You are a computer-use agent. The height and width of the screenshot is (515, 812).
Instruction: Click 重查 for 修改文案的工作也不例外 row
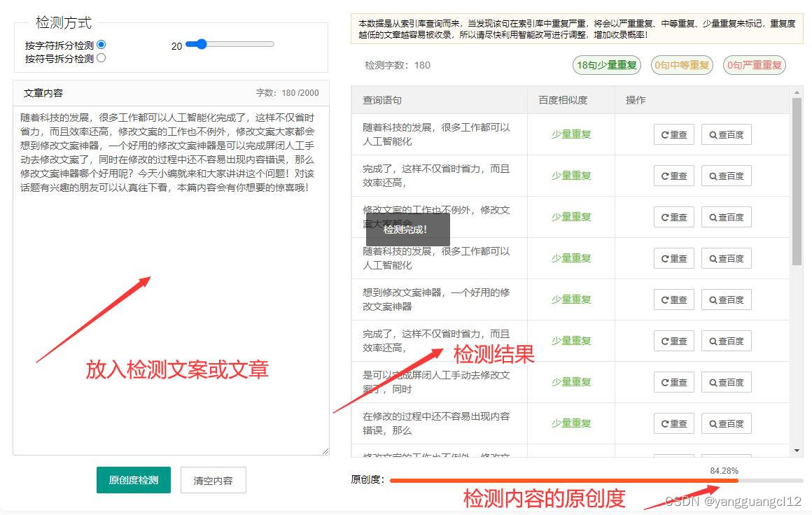tap(673, 218)
